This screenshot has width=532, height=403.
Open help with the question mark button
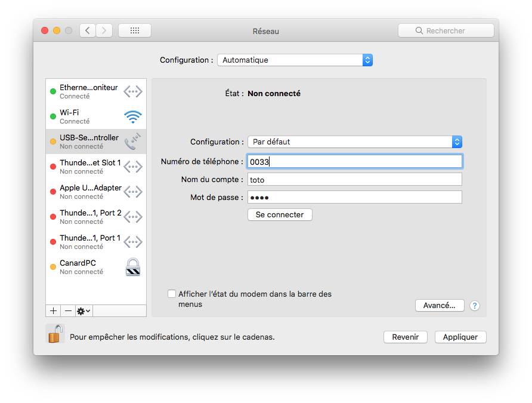475,306
